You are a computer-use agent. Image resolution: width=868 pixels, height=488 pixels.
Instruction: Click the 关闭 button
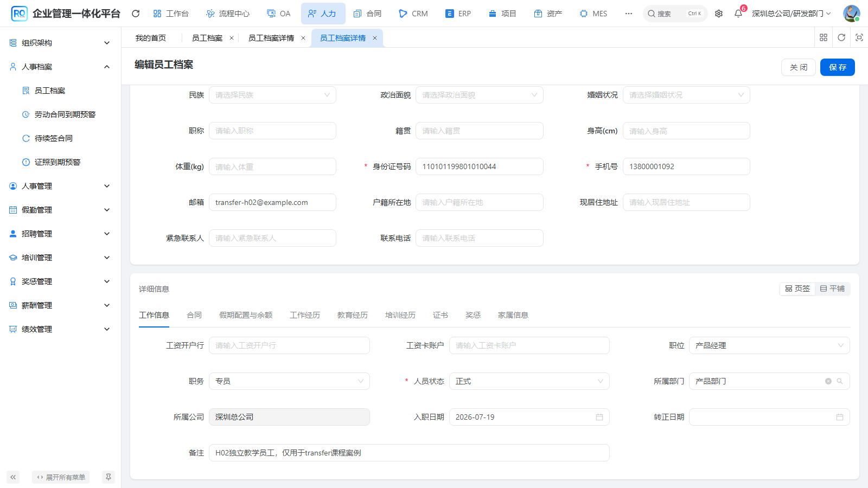pos(799,67)
